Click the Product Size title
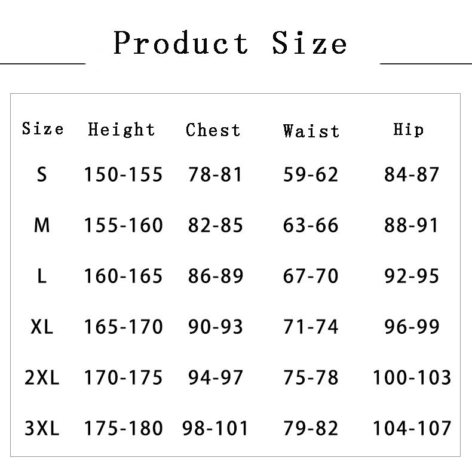 tap(230, 43)
